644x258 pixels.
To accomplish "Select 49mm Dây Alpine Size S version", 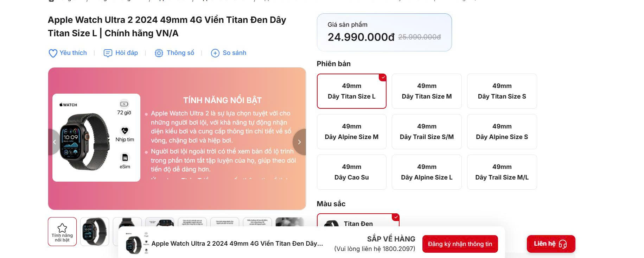I will pyautogui.click(x=502, y=132).
